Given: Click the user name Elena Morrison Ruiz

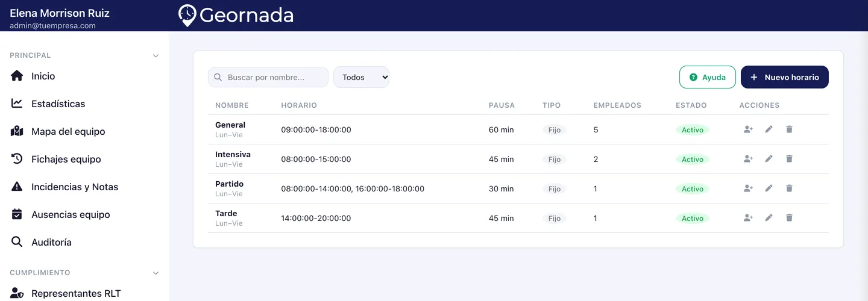Looking at the screenshot, I should coord(60,13).
